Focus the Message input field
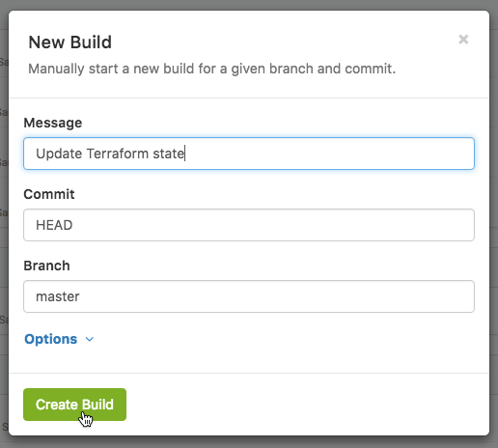 point(249,154)
